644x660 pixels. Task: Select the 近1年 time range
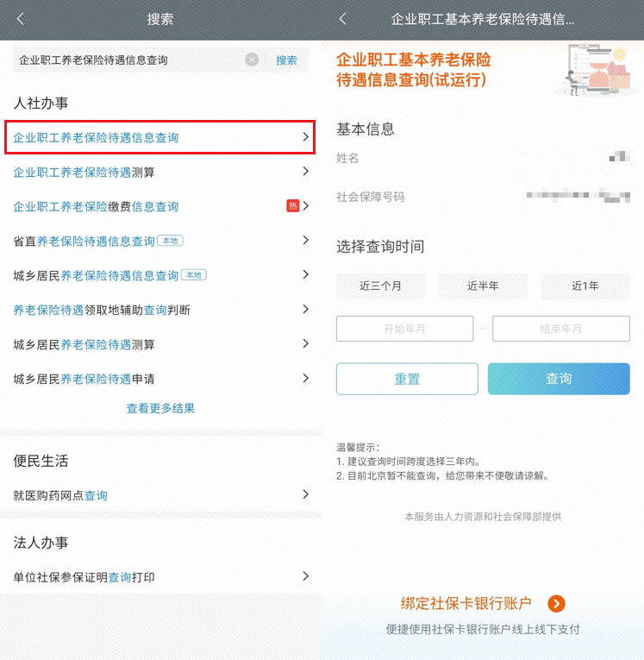pos(585,286)
